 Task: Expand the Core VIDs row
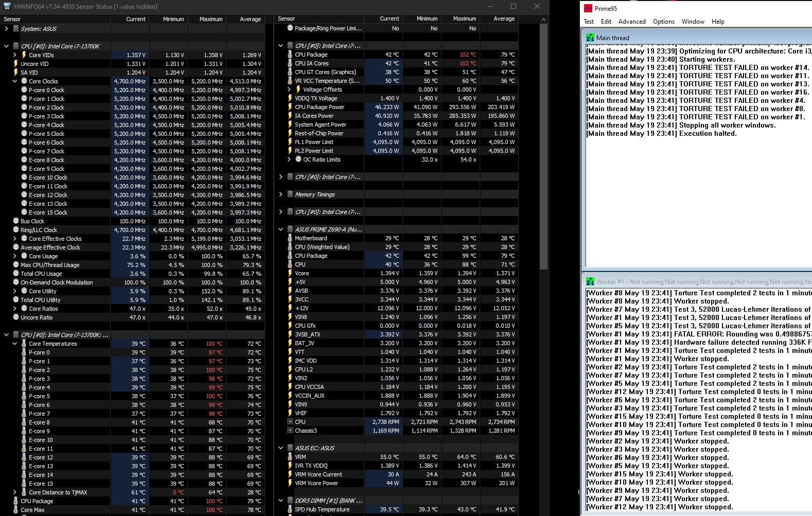point(14,55)
